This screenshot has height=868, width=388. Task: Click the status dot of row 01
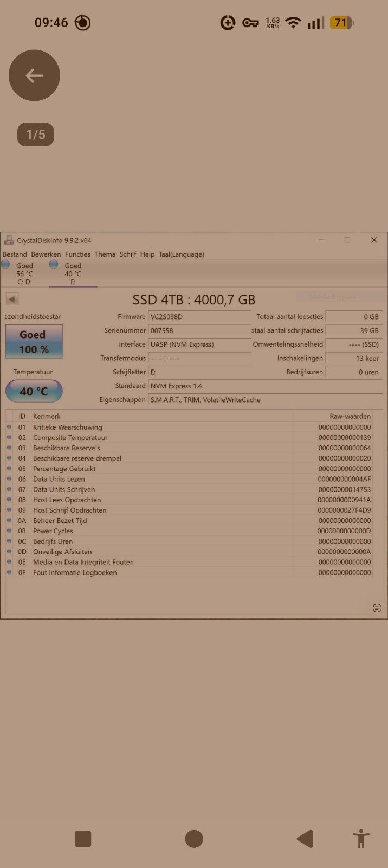(x=9, y=427)
